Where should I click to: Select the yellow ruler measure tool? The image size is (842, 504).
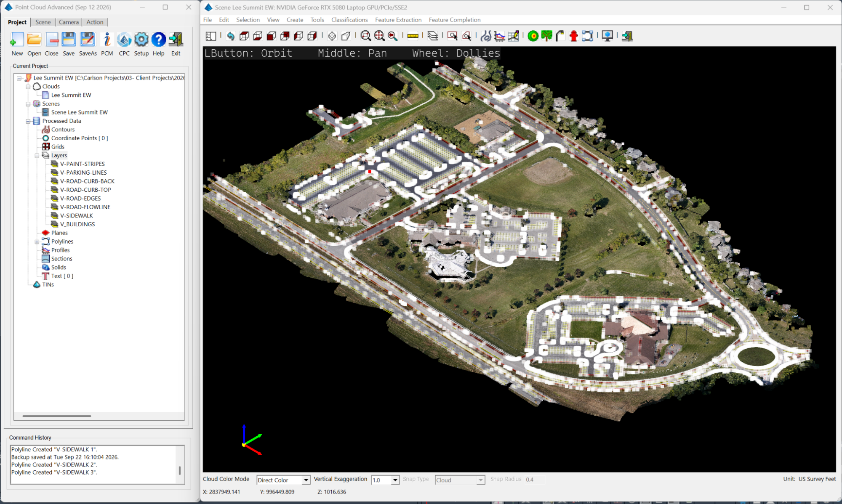click(x=413, y=36)
